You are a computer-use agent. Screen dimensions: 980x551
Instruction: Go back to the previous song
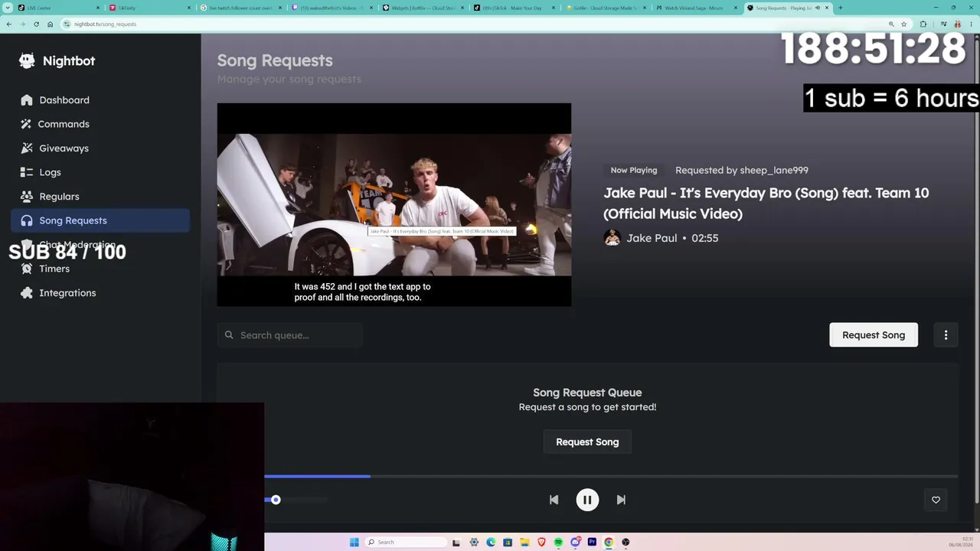coord(554,500)
